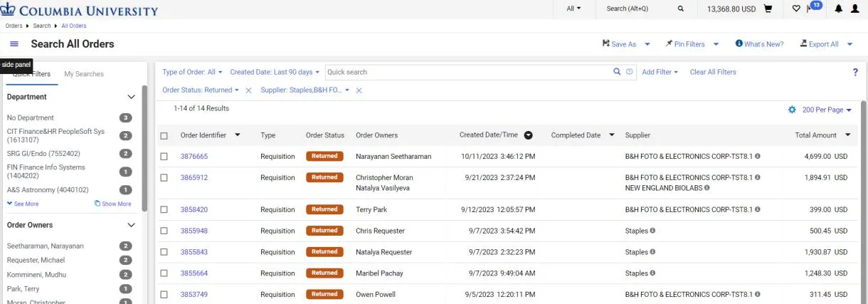Open order 3876665 link
868x304 pixels.
pyautogui.click(x=194, y=156)
